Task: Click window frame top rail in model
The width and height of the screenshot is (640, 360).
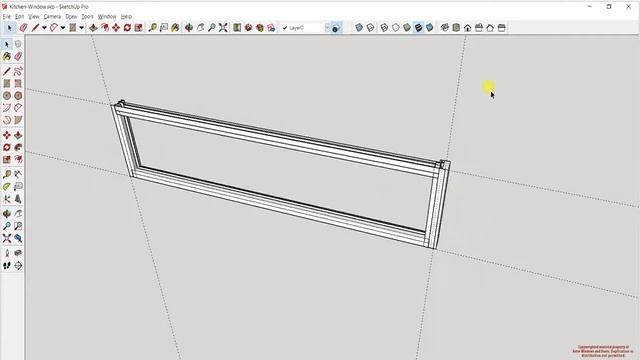Action: pyautogui.click(x=278, y=140)
